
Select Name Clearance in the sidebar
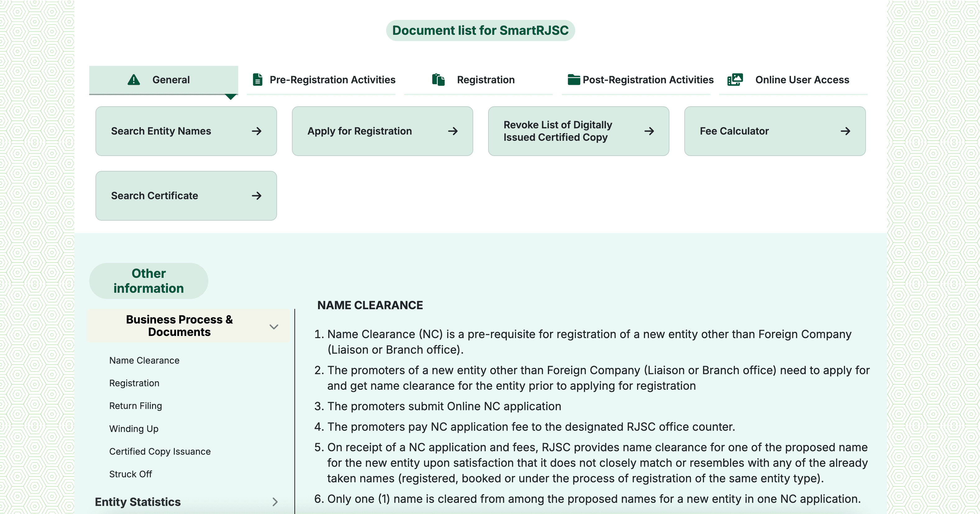pyautogui.click(x=144, y=360)
